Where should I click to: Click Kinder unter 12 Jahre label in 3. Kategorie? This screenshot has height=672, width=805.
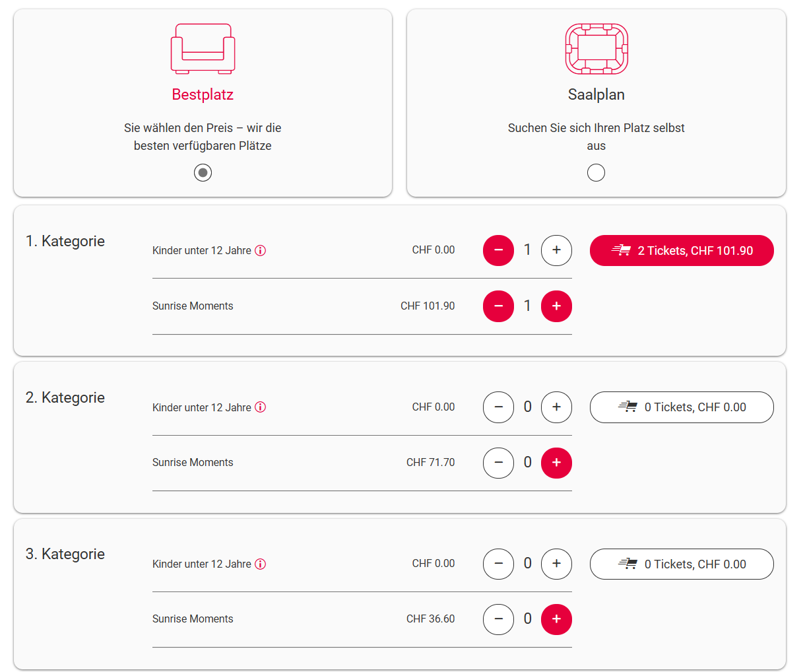(x=202, y=564)
